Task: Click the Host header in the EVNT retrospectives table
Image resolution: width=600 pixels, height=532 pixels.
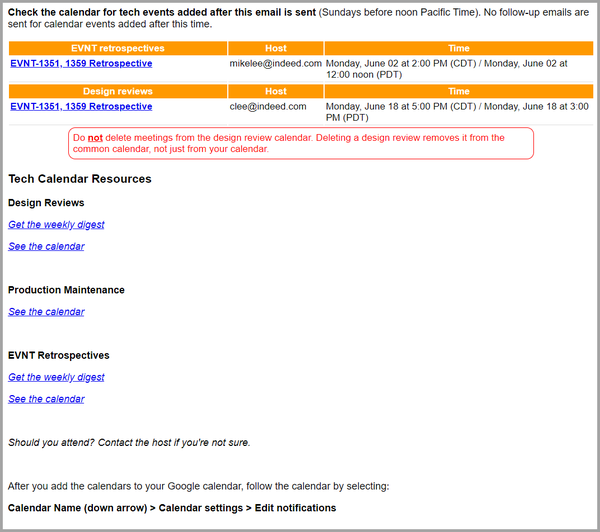Action: (x=275, y=48)
